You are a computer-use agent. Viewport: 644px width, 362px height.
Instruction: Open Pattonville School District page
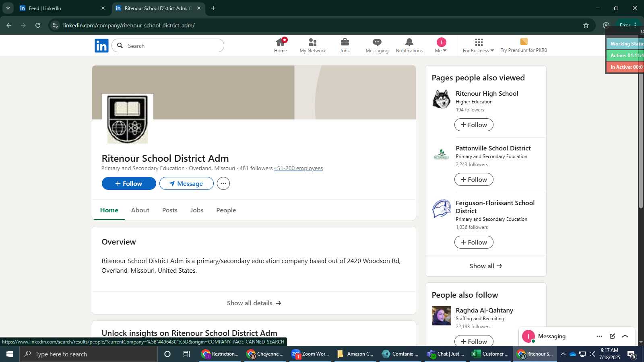tap(493, 148)
